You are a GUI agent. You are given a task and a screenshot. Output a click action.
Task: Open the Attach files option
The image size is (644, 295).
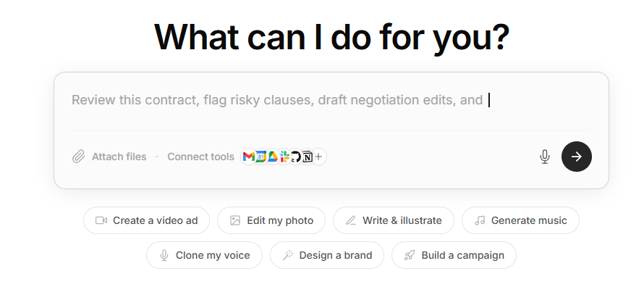(x=109, y=157)
